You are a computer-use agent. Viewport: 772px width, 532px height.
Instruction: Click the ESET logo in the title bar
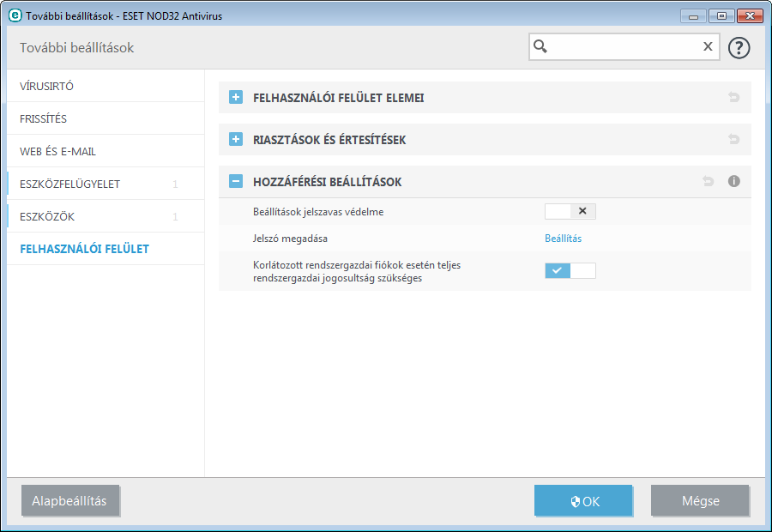[15, 15]
